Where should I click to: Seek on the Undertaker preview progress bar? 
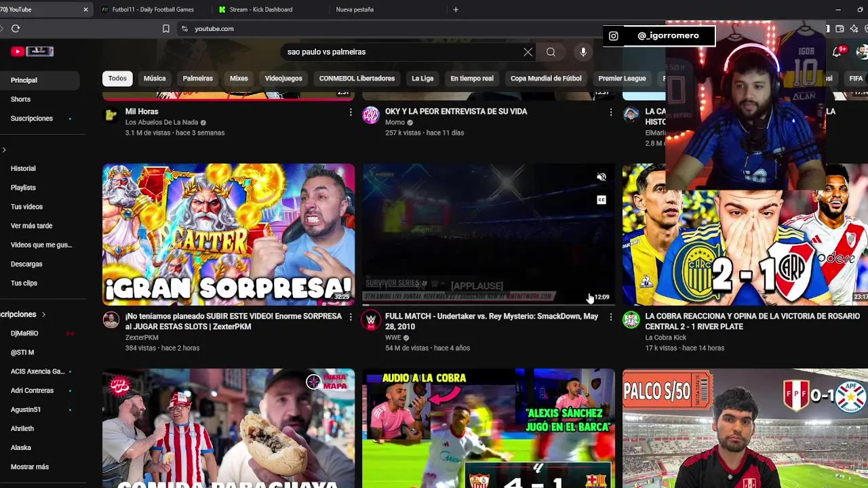pyautogui.click(x=488, y=304)
